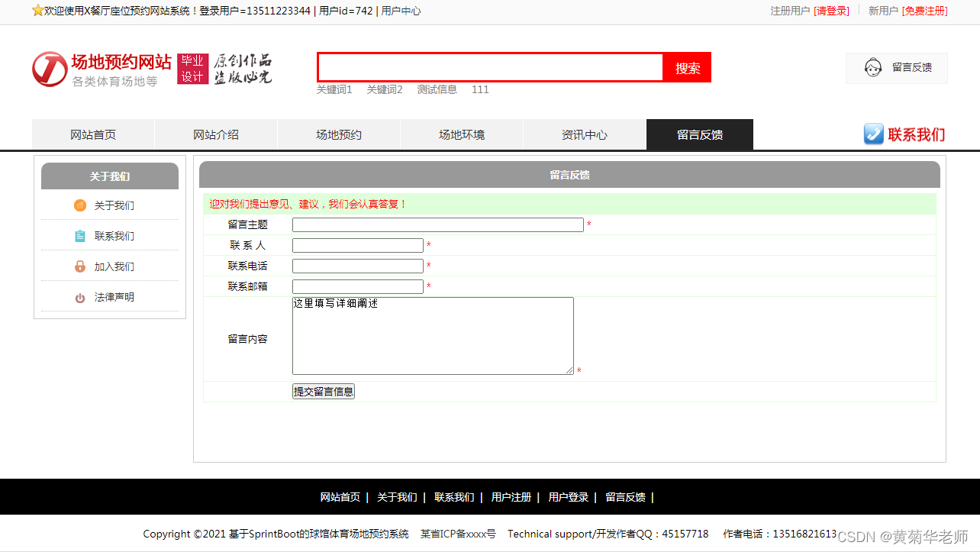Click the 联系邮箱 field label
Viewport: 980px width, 552px height.
pos(248,286)
